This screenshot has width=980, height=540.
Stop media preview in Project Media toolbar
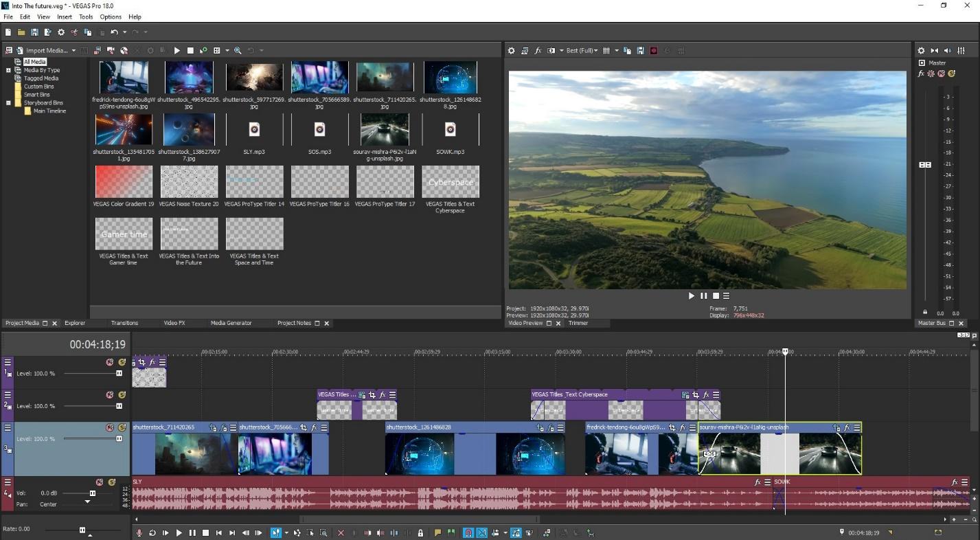click(x=190, y=50)
